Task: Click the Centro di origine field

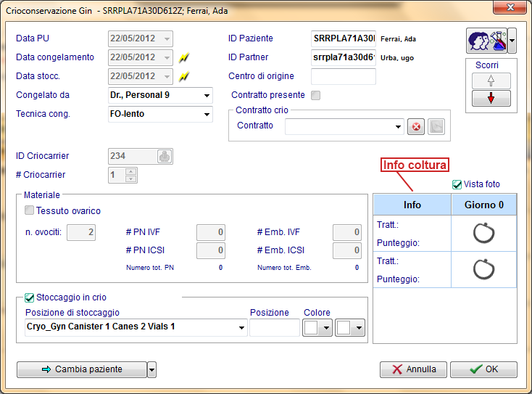Action: [x=344, y=76]
